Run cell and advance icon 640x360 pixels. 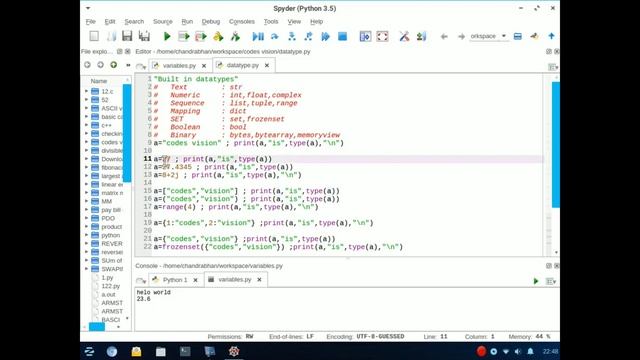click(x=201, y=36)
